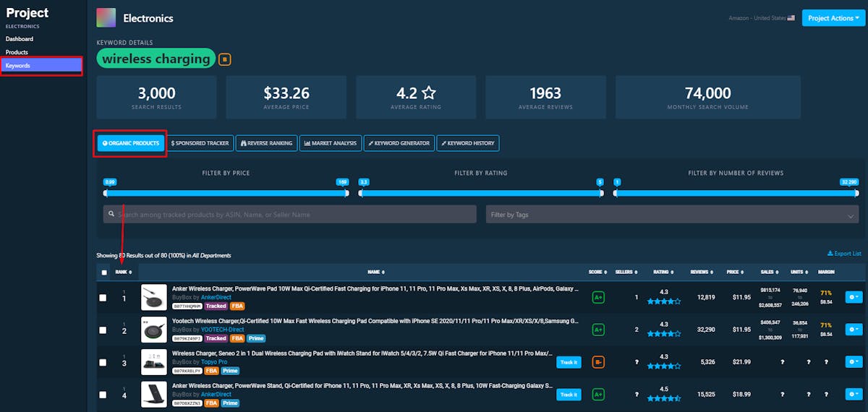Sort table by Score column

[597, 272]
